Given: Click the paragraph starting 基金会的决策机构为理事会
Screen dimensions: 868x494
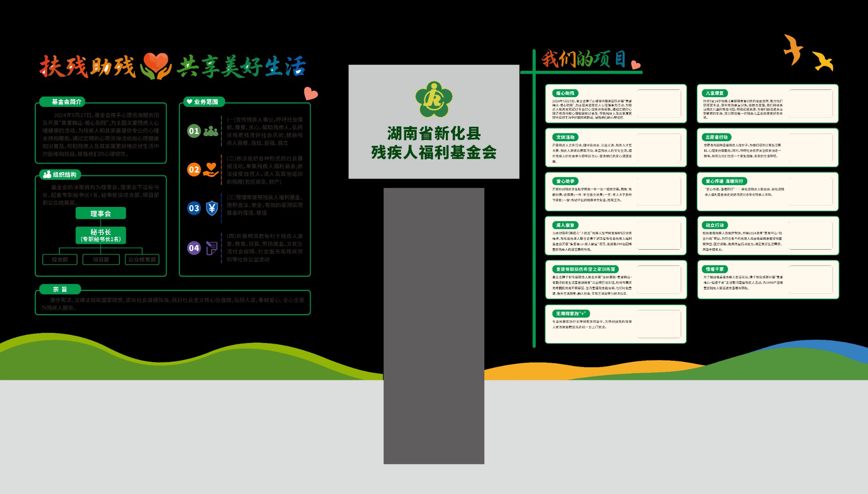Looking at the screenshot, I should [x=101, y=195].
